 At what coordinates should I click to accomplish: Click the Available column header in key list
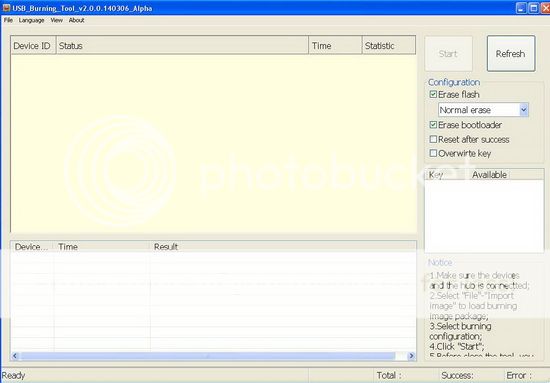[490, 175]
